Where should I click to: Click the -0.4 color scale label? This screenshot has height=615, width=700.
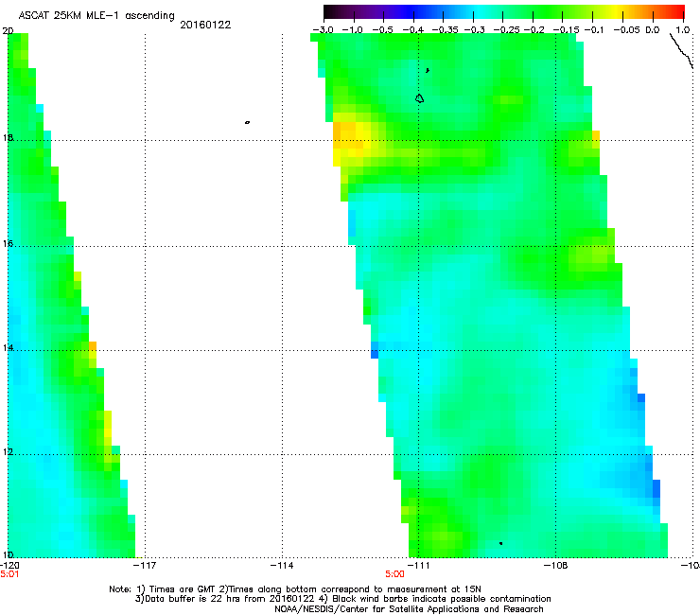click(x=413, y=30)
